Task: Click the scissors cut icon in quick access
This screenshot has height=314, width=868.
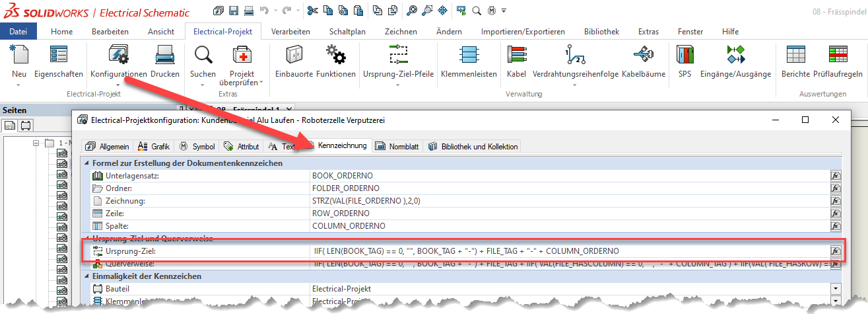Action: pyautogui.click(x=312, y=11)
